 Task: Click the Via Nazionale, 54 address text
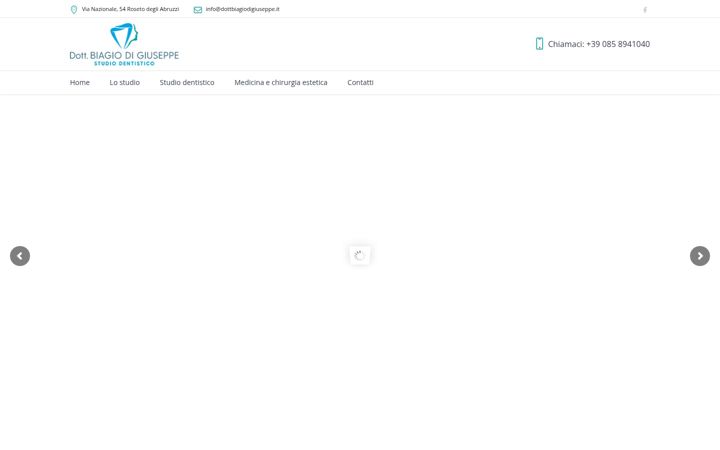(x=130, y=9)
